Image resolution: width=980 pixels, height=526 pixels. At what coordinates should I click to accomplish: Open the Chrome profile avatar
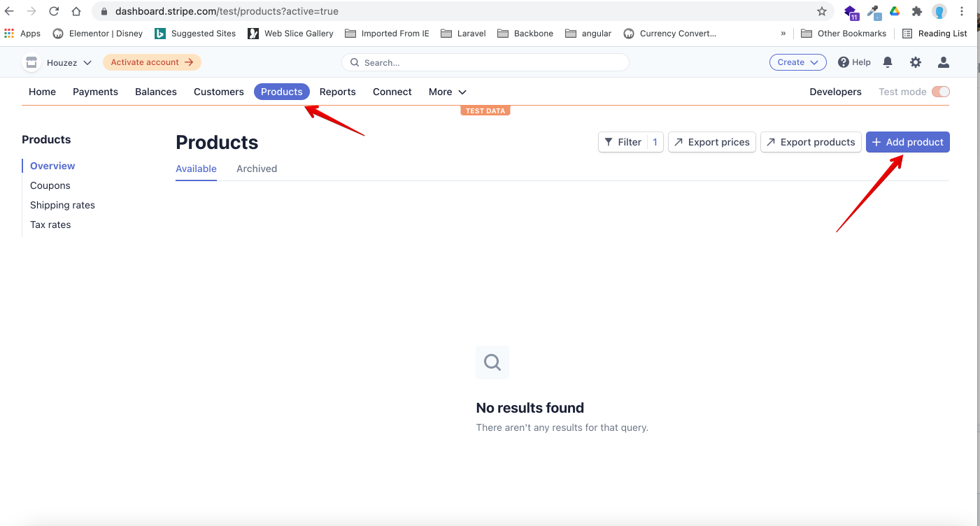939,11
